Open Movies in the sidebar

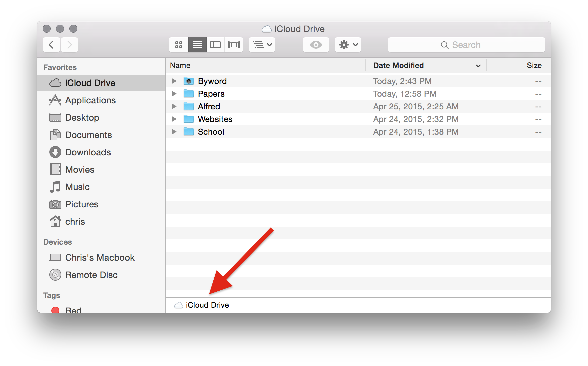coord(101,169)
